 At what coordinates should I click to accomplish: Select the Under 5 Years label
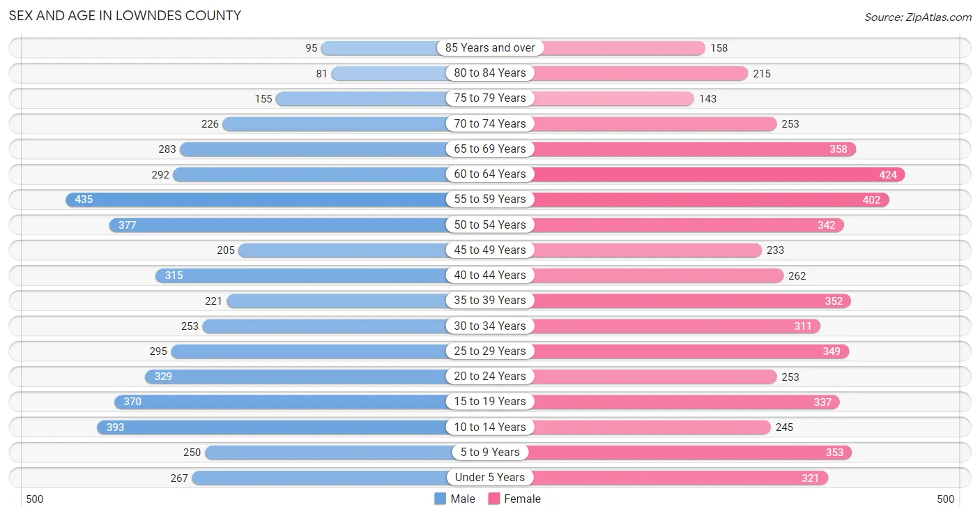(490, 478)
